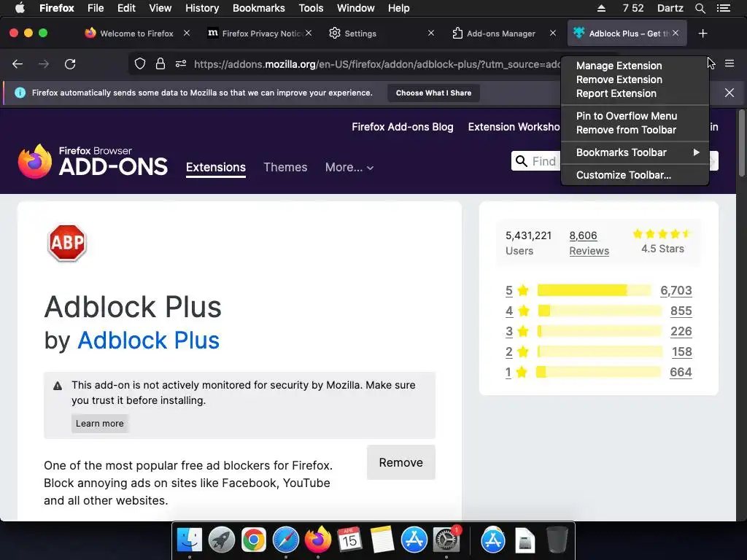The image size is (747, 560).
Task: Click the 1-star rating bar
Action: click(x=598, y=372)
